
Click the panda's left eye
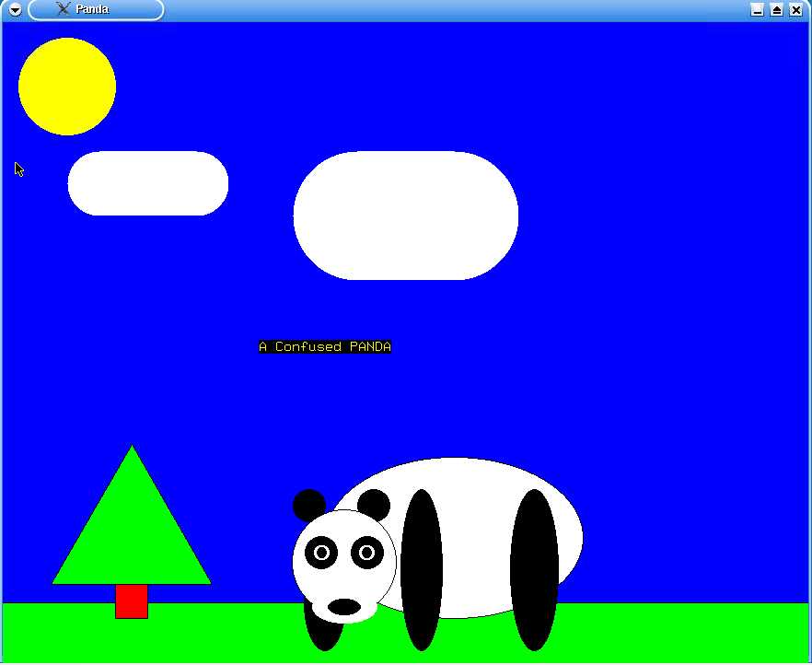pyautogui.click(x=321, y=553)
